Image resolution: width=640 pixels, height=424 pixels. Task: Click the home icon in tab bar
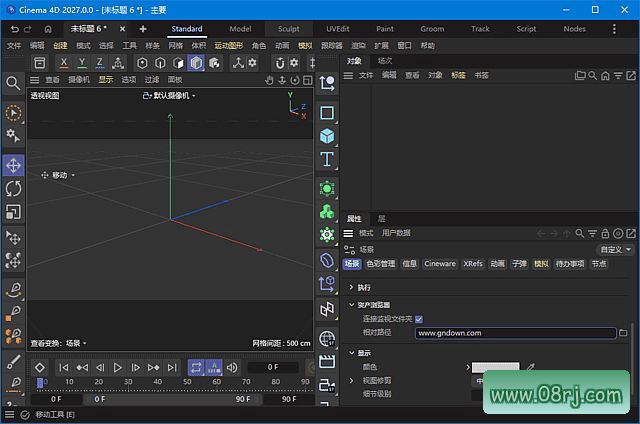pyautogui.click(x=48, y=29)
